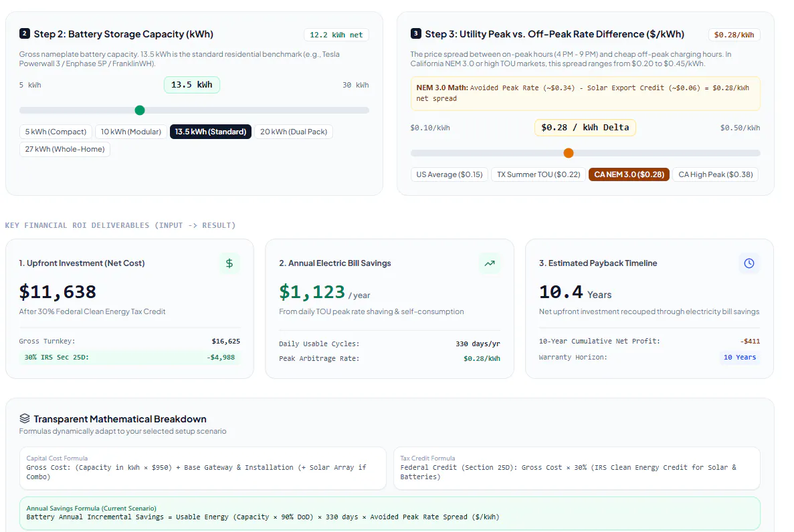This screenshot has height=532, width=794.
Task: Click the $16,625 Gross Turnkey amount
Action: coord(226,341)
